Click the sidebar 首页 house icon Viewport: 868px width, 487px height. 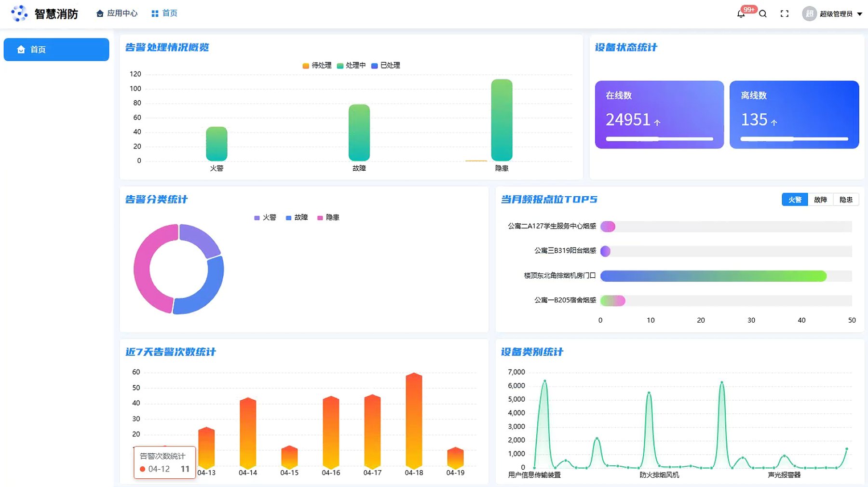(21, 49)
